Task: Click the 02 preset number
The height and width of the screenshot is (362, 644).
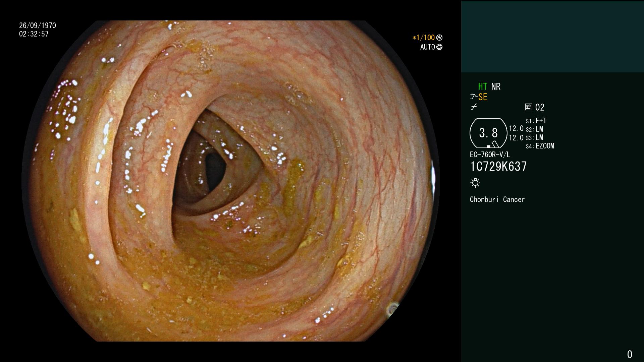Action: tap(540, 107)
